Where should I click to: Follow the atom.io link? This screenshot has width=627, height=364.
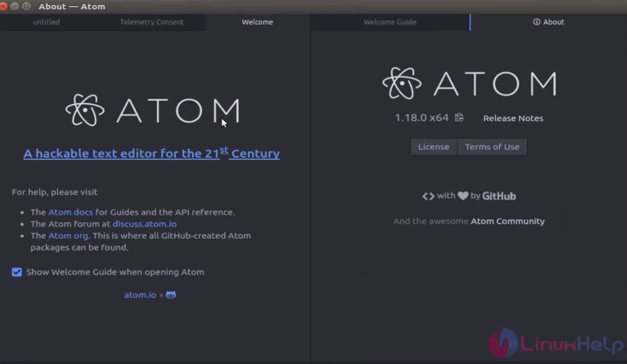coord(140,295)
